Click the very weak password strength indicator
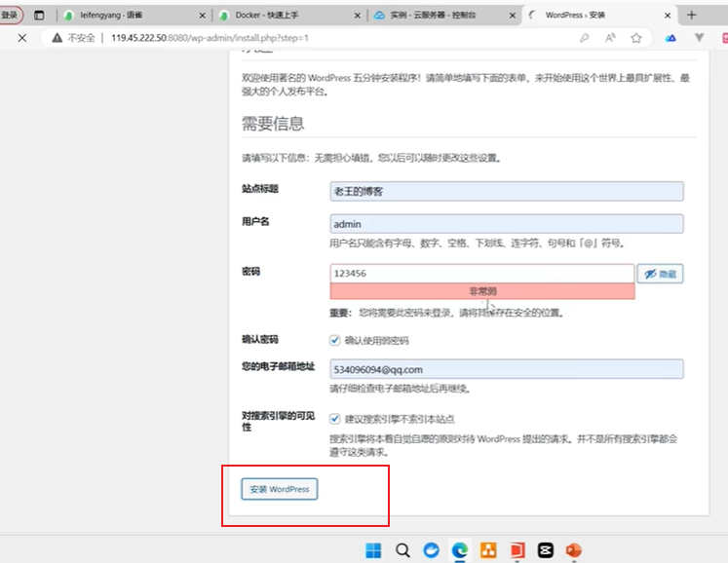Image resolution: width=728 pixels, height=563 pixels. click(x=482, y=291)
